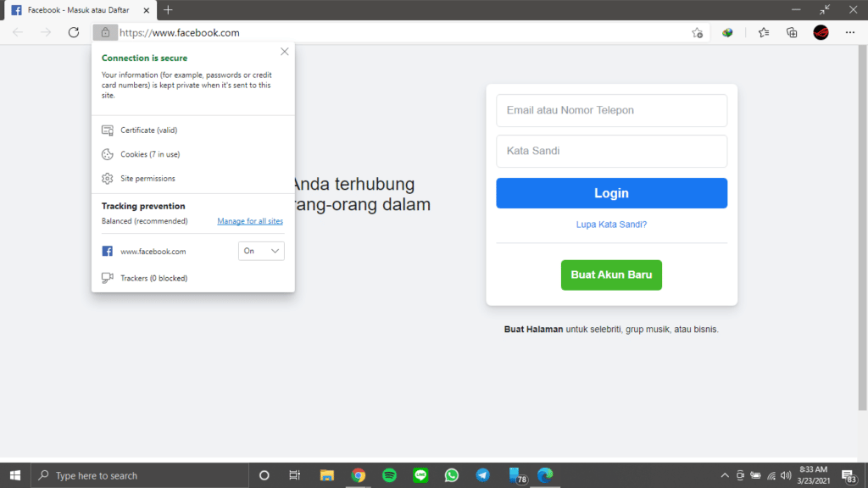Click the Manage for all sites link
Screen dimensions: 868x488
pyautogui.click(x=249, y=220)
